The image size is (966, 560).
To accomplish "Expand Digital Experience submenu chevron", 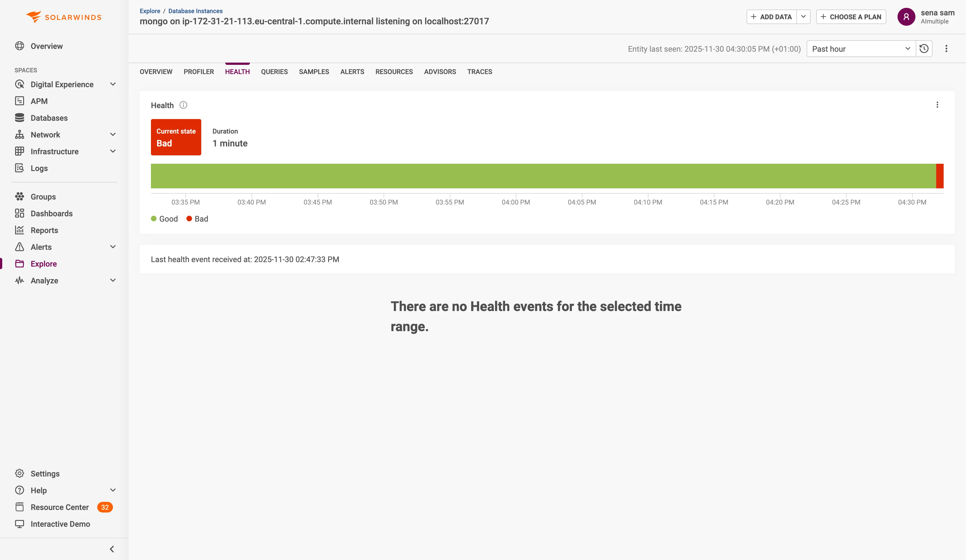I will tap(113, 84).
